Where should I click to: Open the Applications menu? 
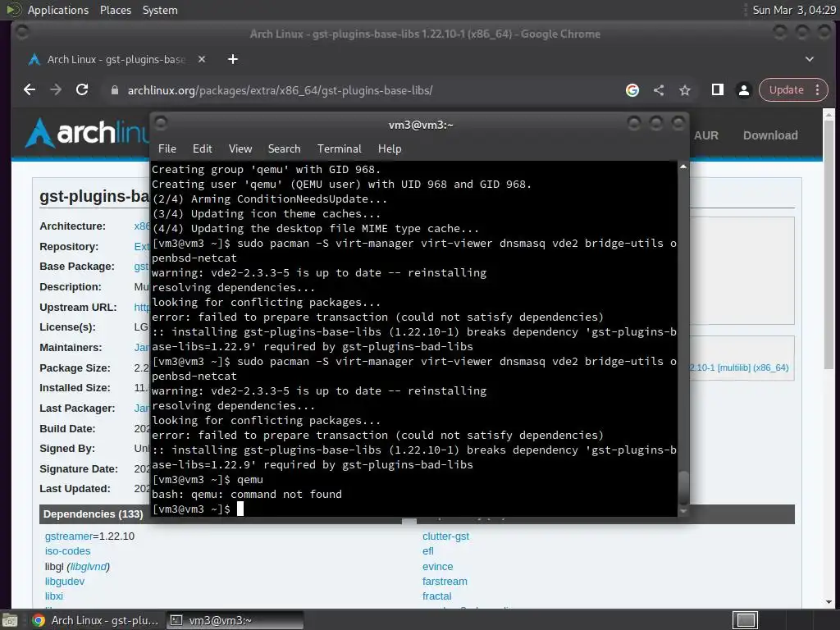pos(58,10)
